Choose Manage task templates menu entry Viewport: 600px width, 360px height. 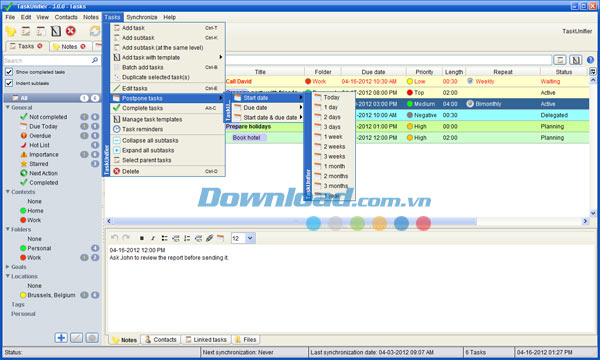pos(168,119)
